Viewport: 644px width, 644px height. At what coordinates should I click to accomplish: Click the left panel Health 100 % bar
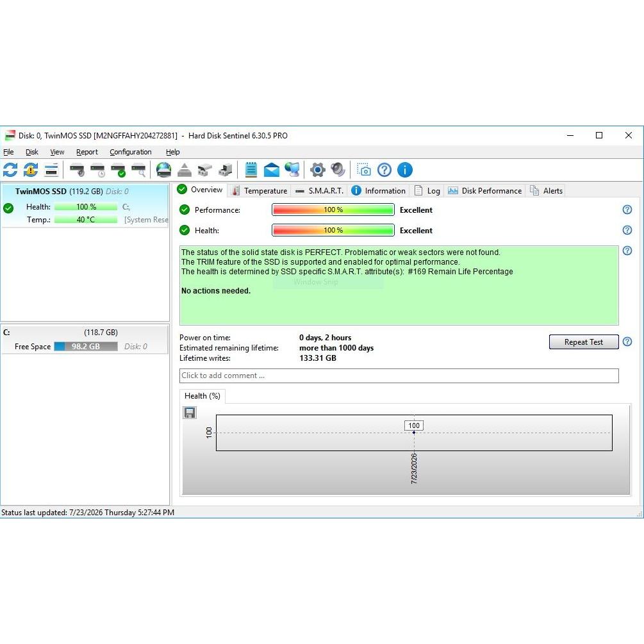(x=86, y=207)
